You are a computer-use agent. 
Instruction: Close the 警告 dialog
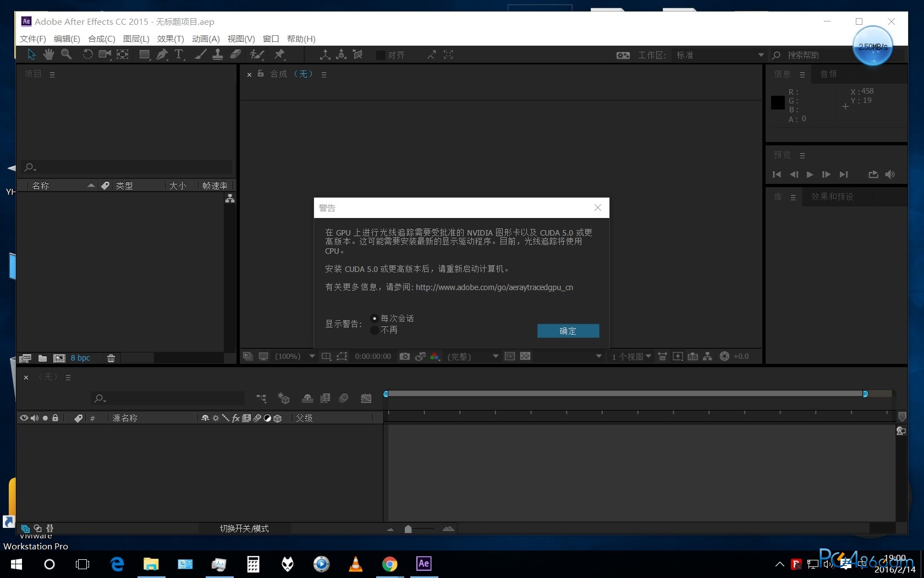pos(598,208)
